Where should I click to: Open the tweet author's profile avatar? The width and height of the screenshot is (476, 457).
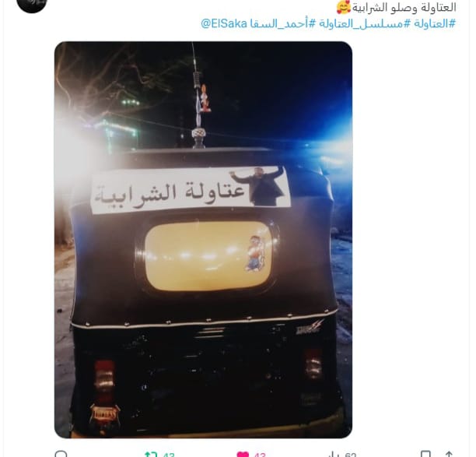pyautogui.click(x=32, y=5)
